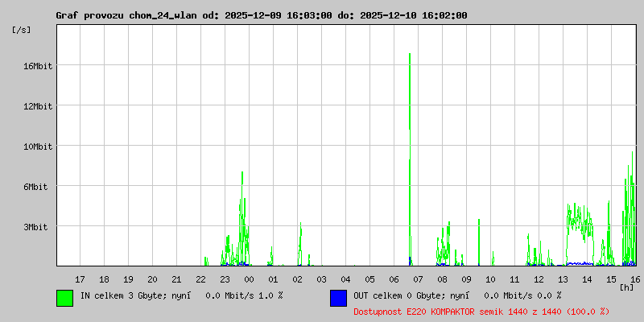Click the 13 hour x-axis label
Viewport: 644px width, 322px height.
(x=563, y=279)
